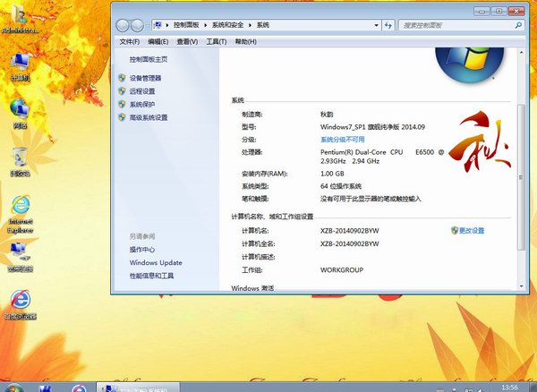Click the shield icon beside 高级系统设置
Viewport: 537px width, 392px height.
click(122, 117)
